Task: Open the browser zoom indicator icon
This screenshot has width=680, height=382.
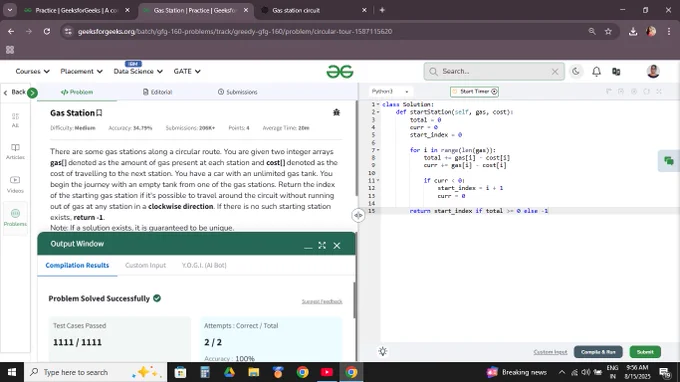Action: 592,31
